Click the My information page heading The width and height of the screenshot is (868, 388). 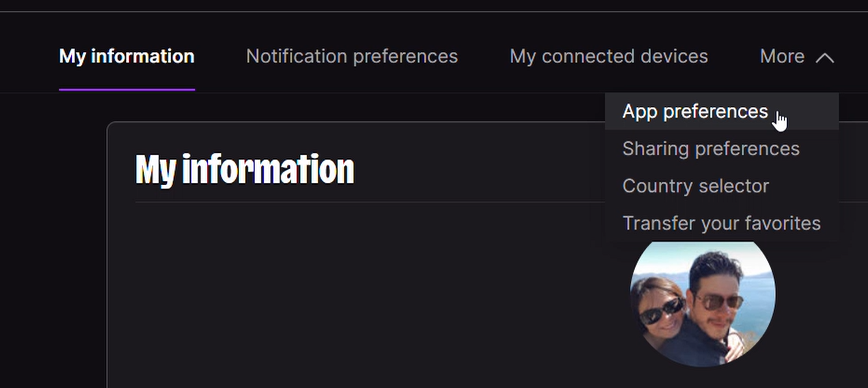pos(245,169)
